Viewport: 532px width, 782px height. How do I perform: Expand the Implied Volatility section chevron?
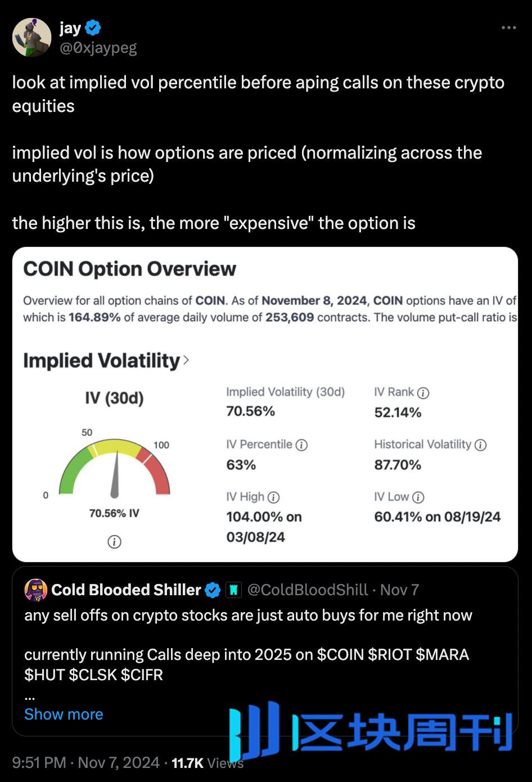(186, 360)
